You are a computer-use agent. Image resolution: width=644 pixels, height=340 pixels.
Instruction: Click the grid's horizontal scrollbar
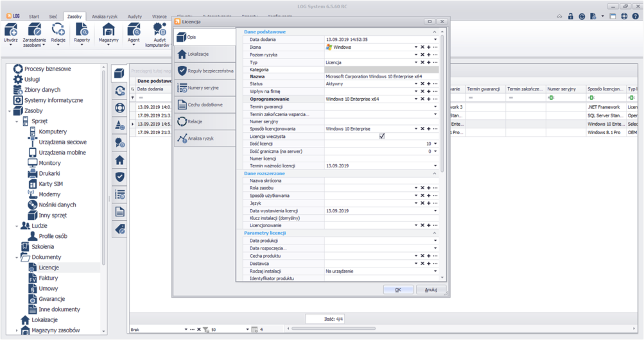(333, 328)
